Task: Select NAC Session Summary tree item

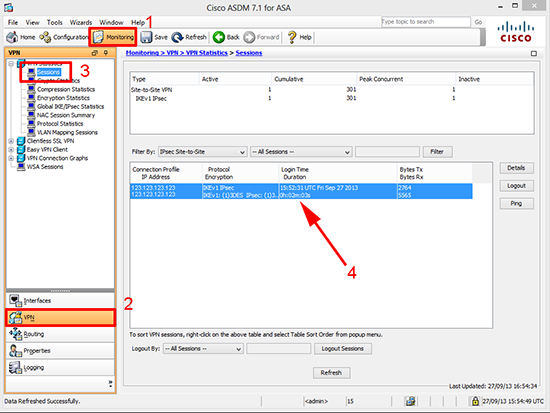Action: (66, 115)
